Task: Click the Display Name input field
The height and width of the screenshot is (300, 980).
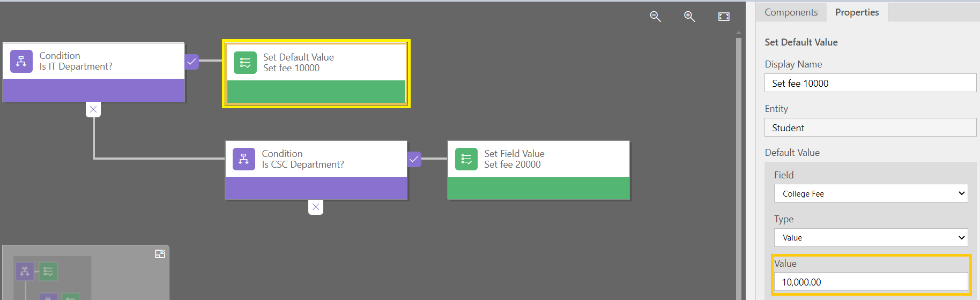Action: click(870, 83)
